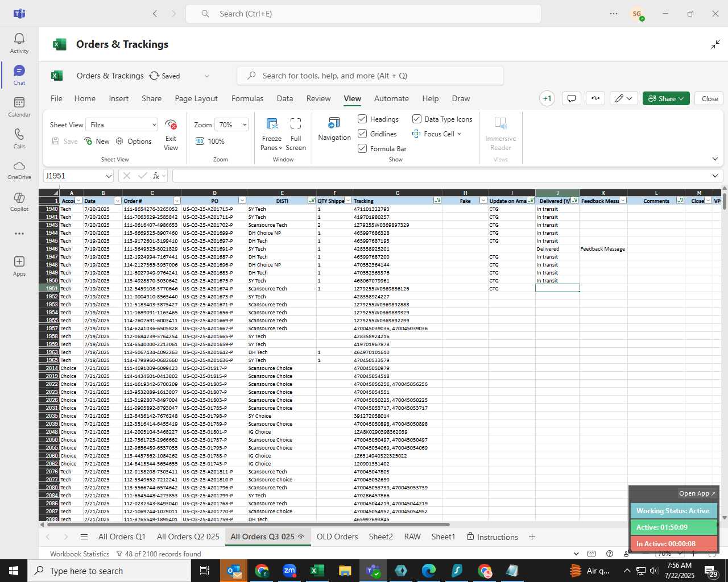728x582 pixels.
Task: Toggle the Formula Bar checkbox
Action: (x=362, y=148)
